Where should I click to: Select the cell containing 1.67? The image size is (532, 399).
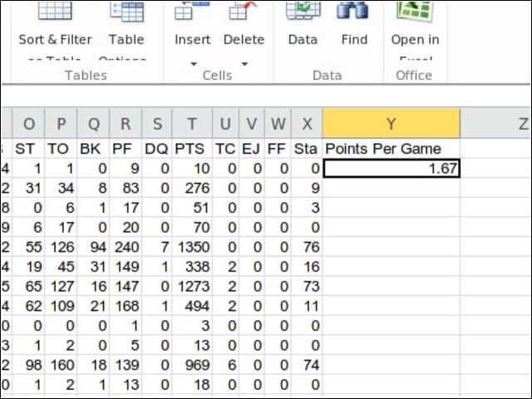tap(392, 168)
